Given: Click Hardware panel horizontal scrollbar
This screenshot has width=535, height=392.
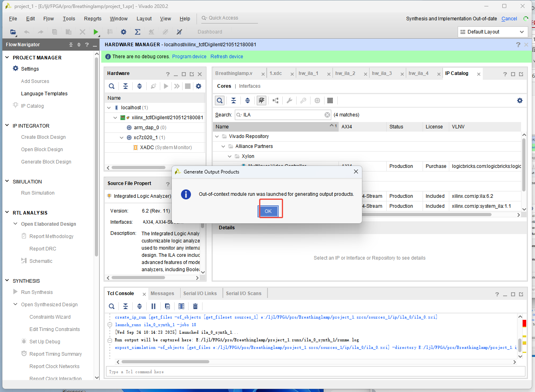Looking at the screenshot, I should [x=138, y=167].
